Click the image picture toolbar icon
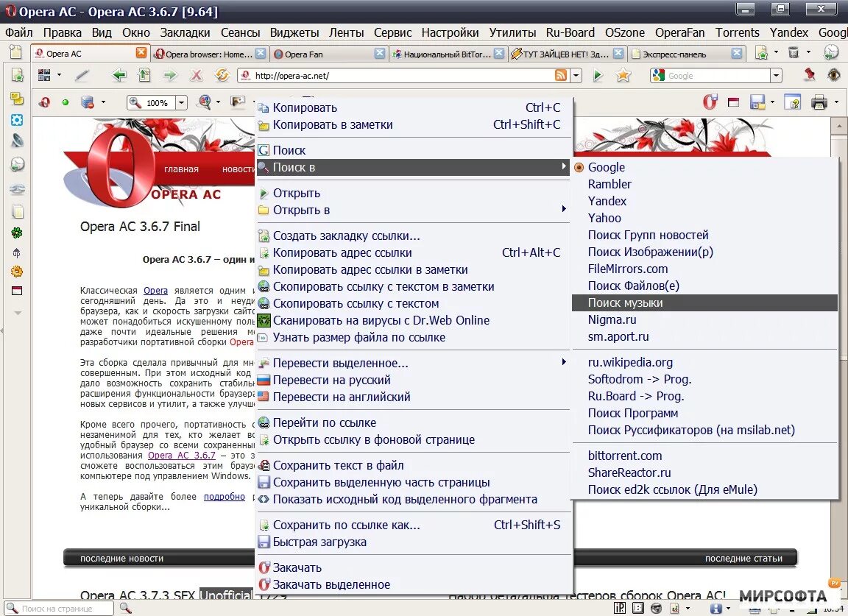The width and height of the screenshot is (848, 616). tap(238, 102)
